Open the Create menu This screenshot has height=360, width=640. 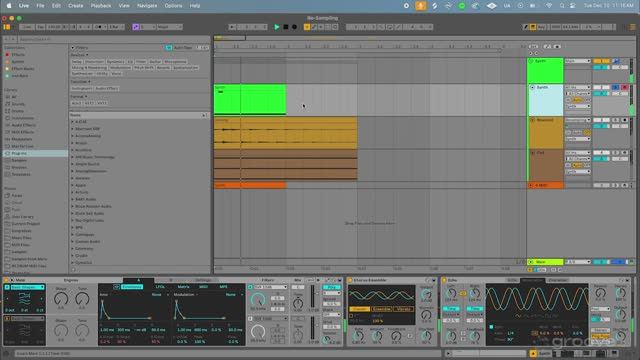(x=76, y=6)
